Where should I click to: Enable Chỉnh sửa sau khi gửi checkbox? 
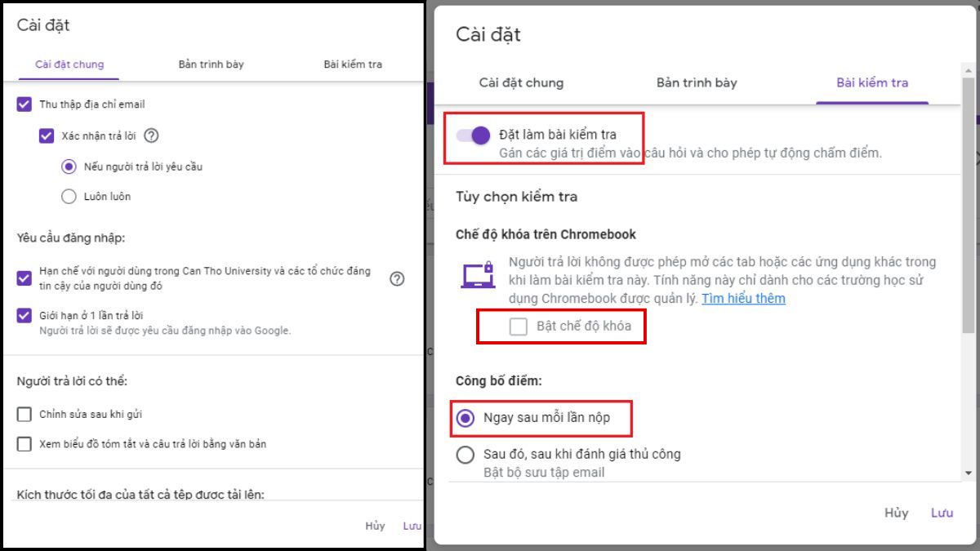(x=24, y=415)
